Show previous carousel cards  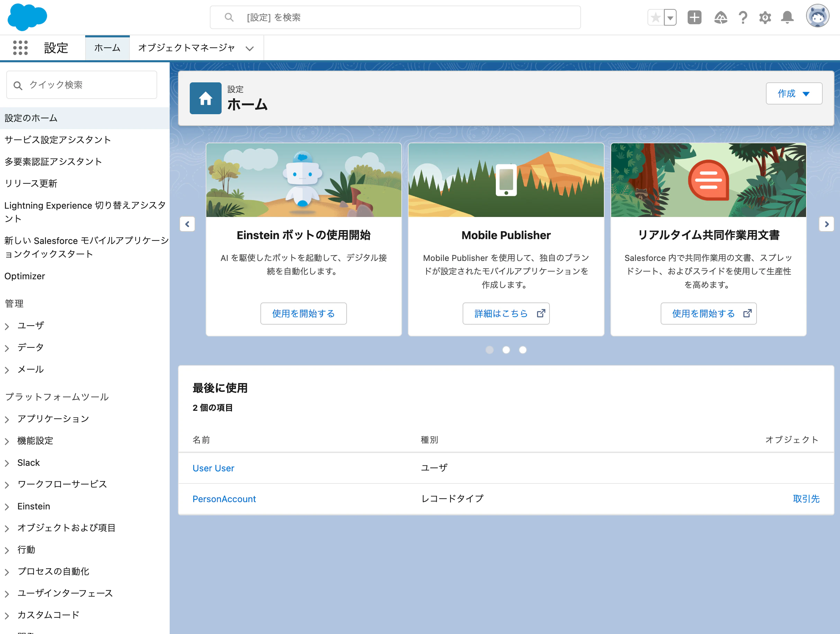(187, 224)
